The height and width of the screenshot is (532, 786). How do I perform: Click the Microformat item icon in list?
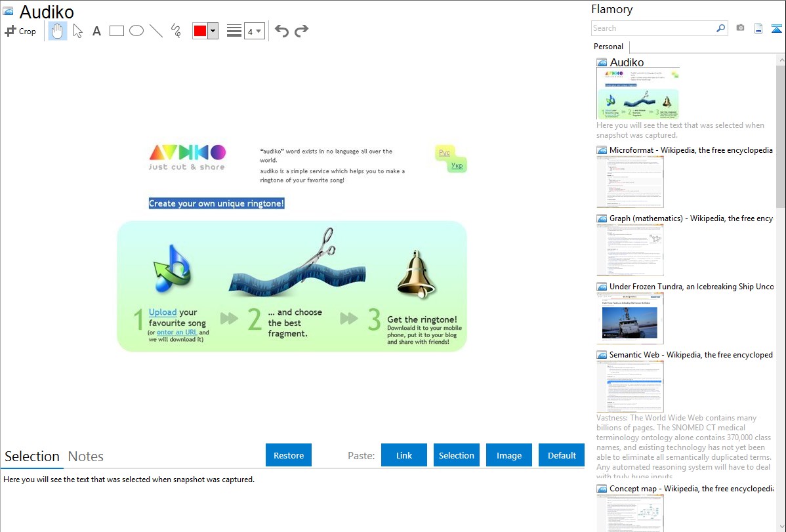[x=602, y=150]
